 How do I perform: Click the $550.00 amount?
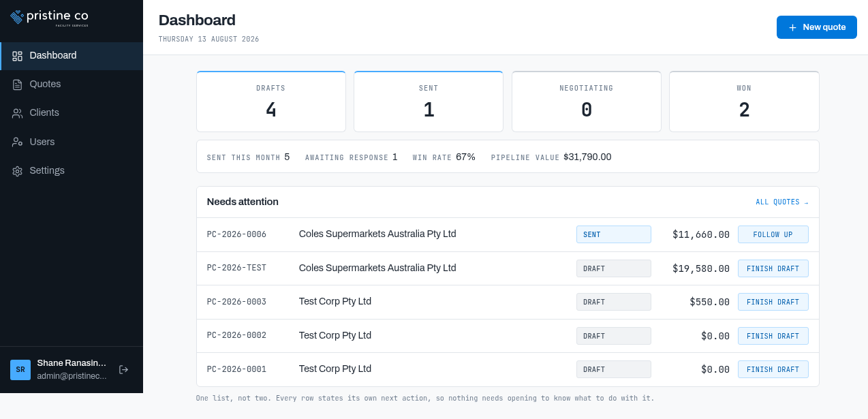click(x=709, y=302)
